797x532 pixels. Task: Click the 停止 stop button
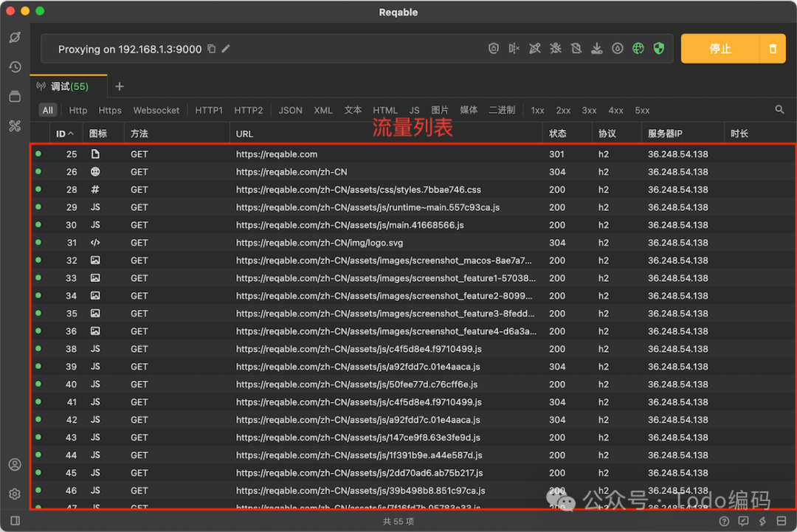point(720,49)
